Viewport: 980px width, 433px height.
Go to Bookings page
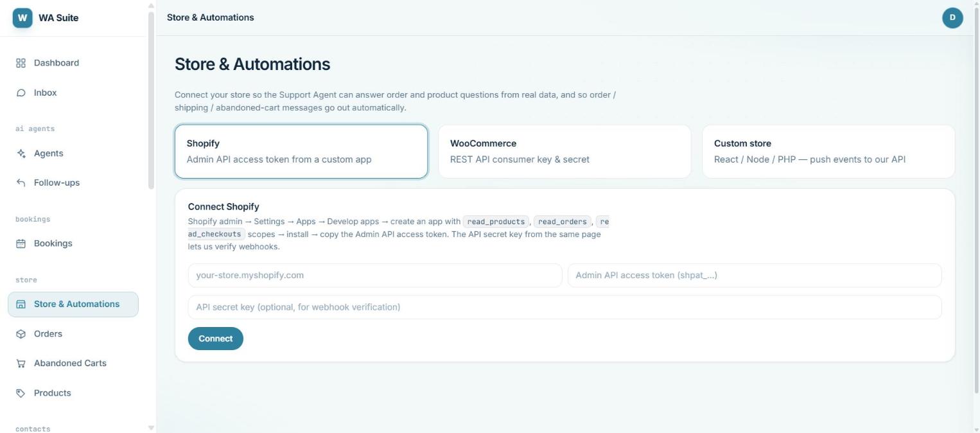(x=73, y=243)
